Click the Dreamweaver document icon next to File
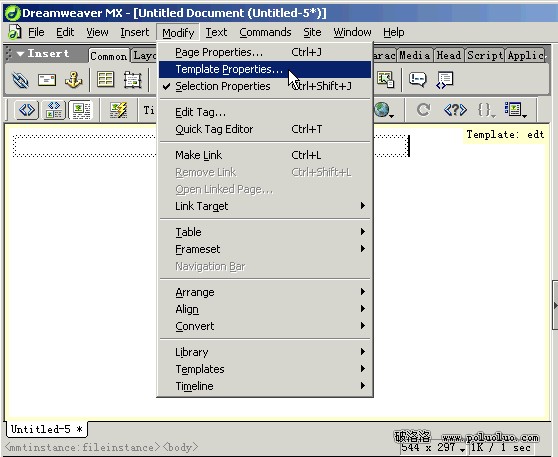Viewport: 558px width, 457px height. [15, 32]
